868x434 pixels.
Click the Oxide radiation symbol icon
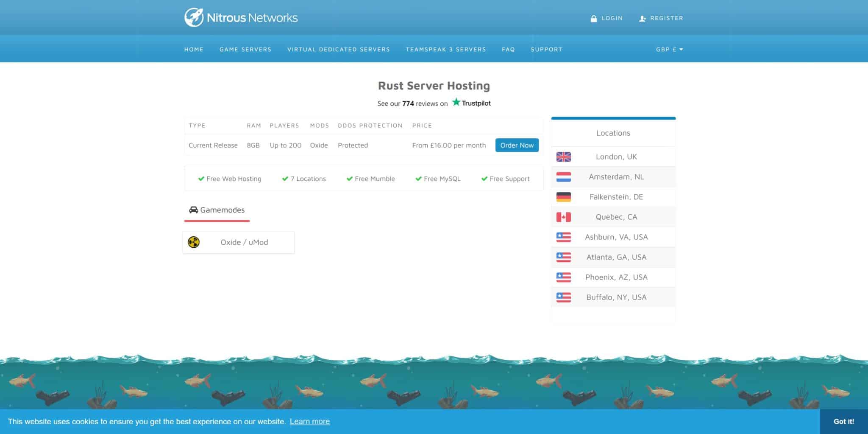194,242
